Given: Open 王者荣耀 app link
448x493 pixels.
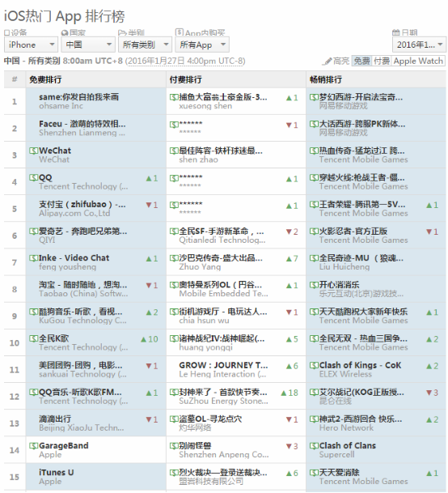Looking at the screenshot, I should tap(362, 204).
